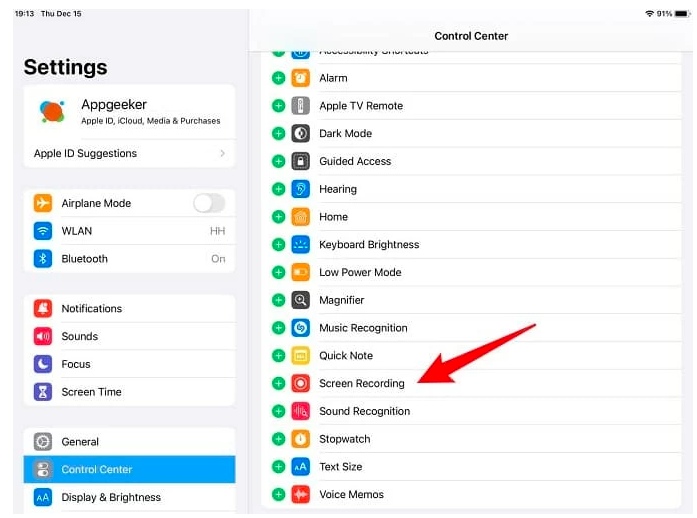Click the Apple TV Remote icon
The width and height of the screenshot is (697, 518).
(301, 106)
